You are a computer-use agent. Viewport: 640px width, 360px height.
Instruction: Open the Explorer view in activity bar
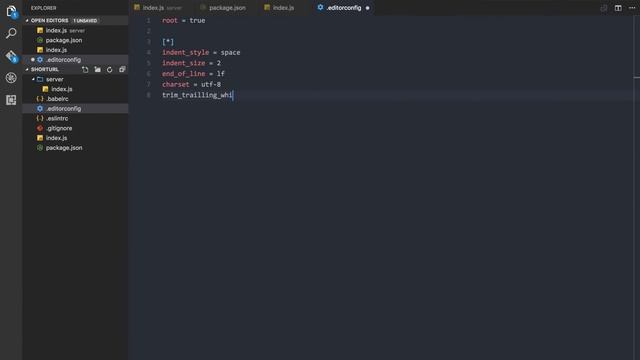pos(11,11)
